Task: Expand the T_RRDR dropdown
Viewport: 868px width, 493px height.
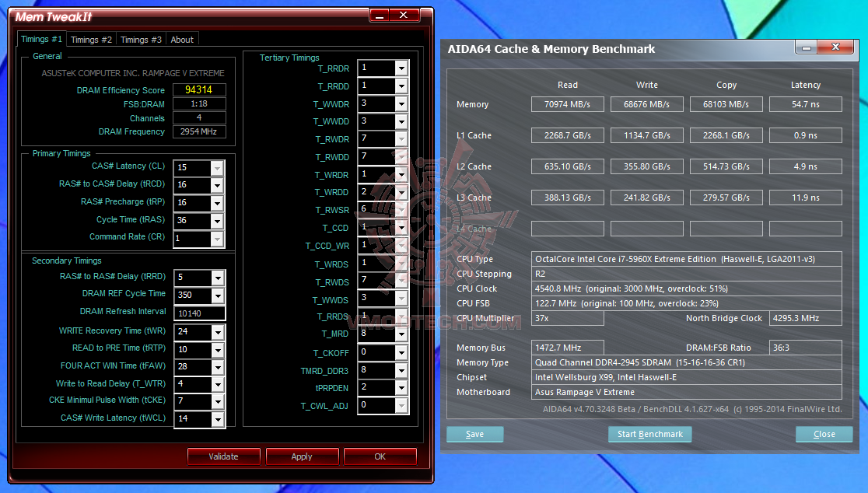Action: pyautogui.click(x=402, y=68)
